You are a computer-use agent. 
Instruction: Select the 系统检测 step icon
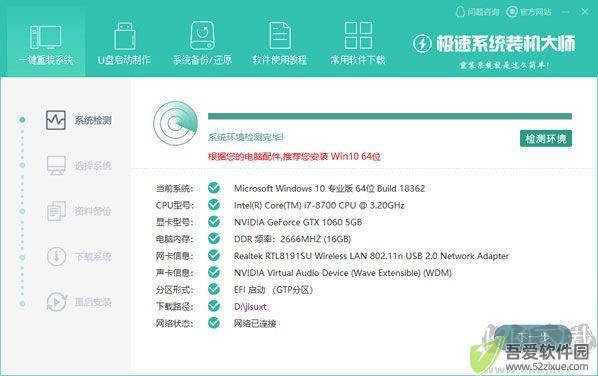pyautogui.click(x=56, y=121)
